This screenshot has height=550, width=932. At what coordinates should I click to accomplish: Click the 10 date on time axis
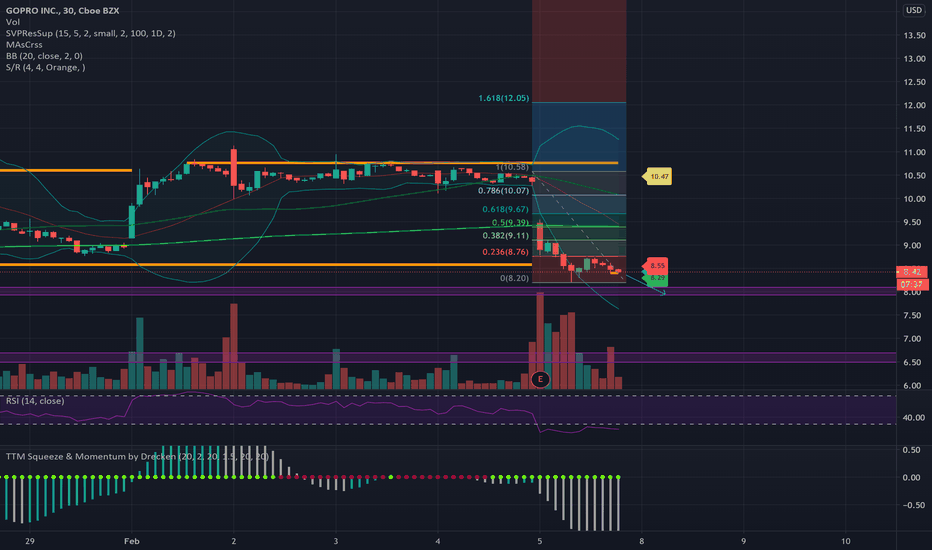click(845, 541)
